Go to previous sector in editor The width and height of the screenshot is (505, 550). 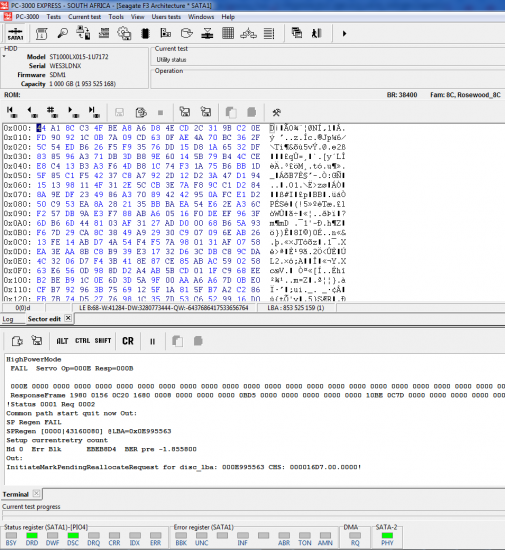tap(33, 112)
